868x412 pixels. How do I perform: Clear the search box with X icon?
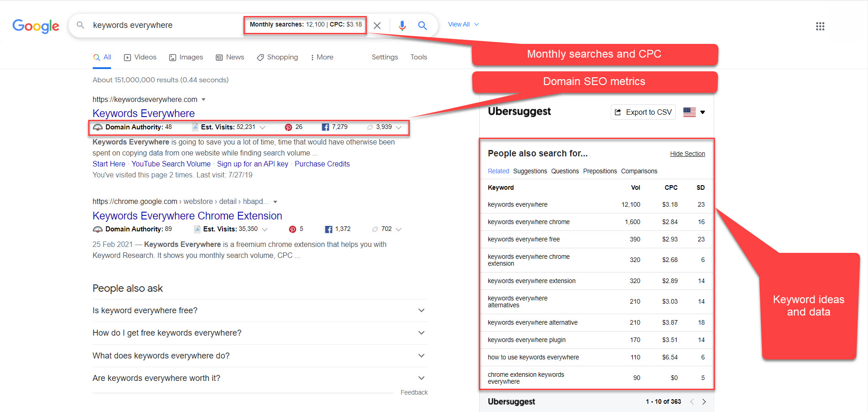click(377, 26)
